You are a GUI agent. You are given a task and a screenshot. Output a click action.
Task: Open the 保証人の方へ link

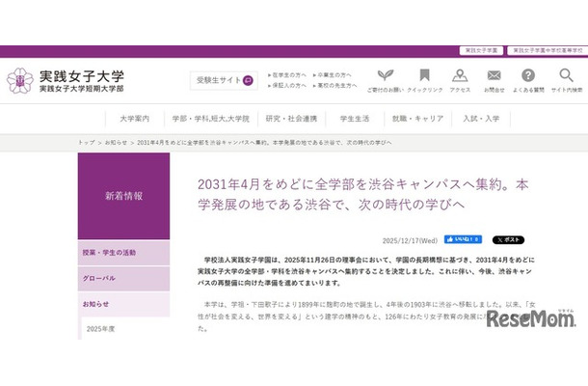287,86
